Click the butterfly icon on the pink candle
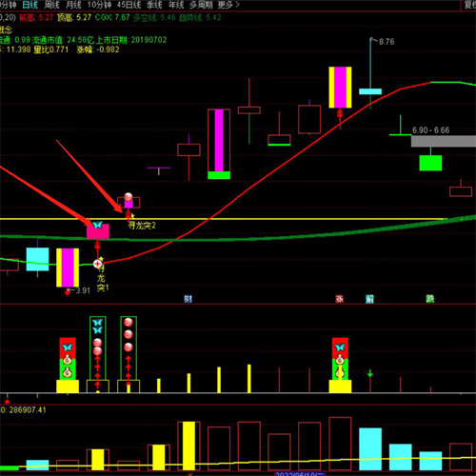The height and width of the screenshot is (476, 476). coord(97,225)
